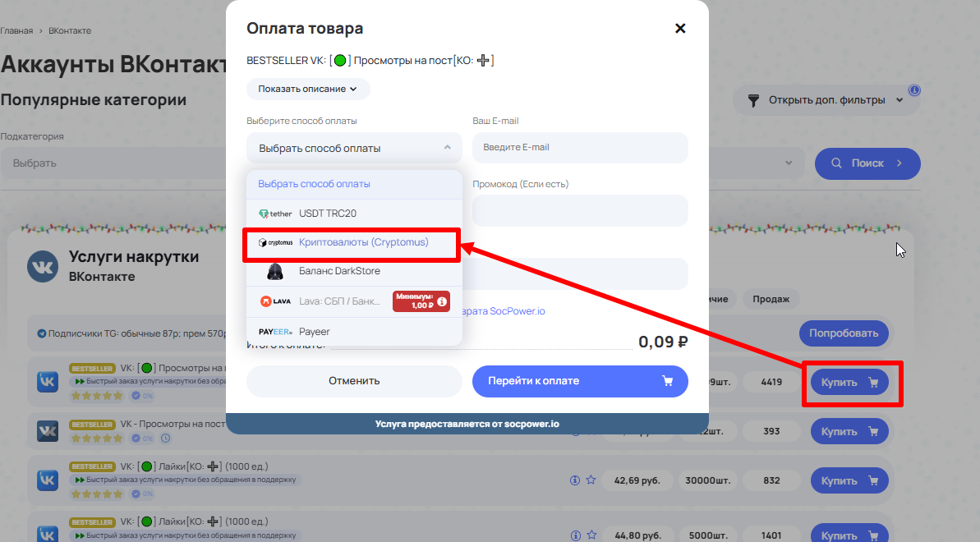Click the VK logo beside Услуги накрутки
This screenshot has width=980, height=542.
(43, 267)
